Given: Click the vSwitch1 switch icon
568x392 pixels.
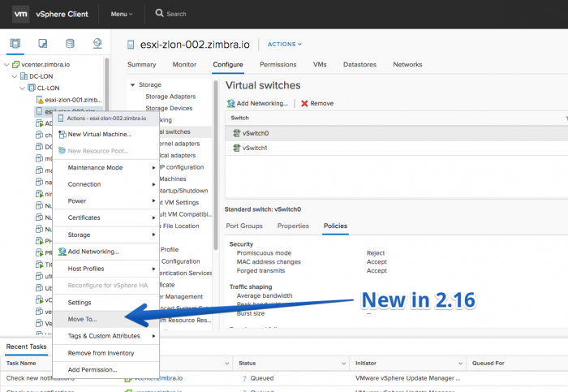Looking at the screenshot, I should coord(237,148).
